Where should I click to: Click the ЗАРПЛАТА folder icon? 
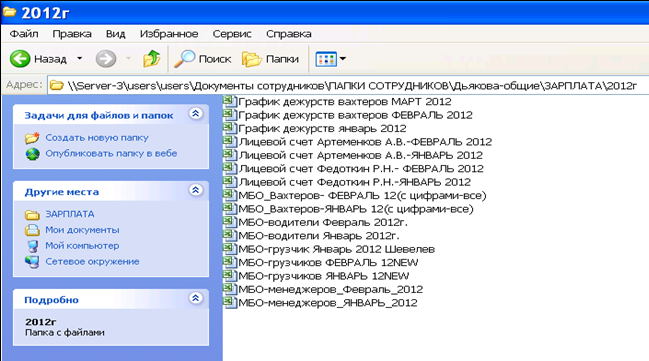(32, 214)
